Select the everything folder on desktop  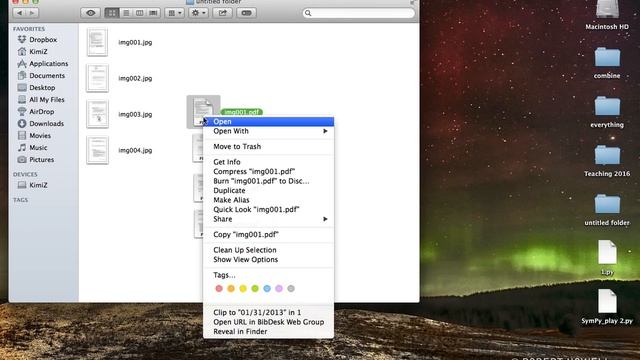pos(607,111)
